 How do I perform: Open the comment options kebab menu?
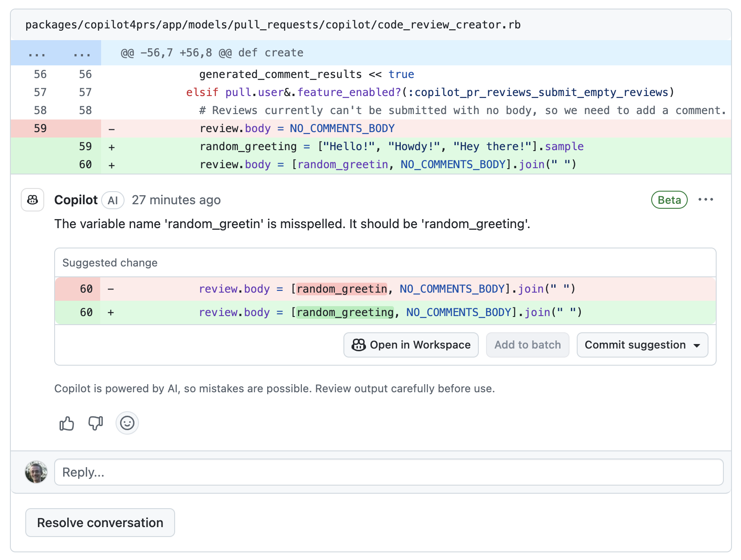coord(706,199)
